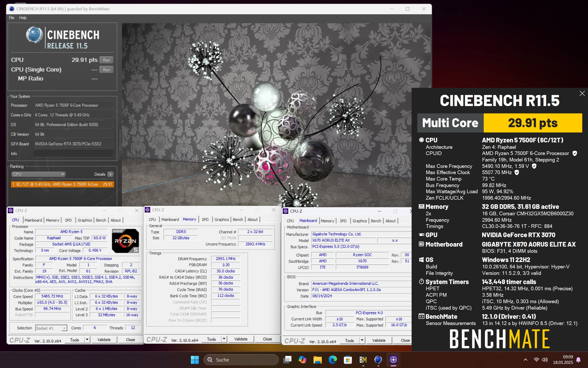This screenshot has width=588, height=368.
Task: Click the Cinebench Info input field
Action: point(73,154)
